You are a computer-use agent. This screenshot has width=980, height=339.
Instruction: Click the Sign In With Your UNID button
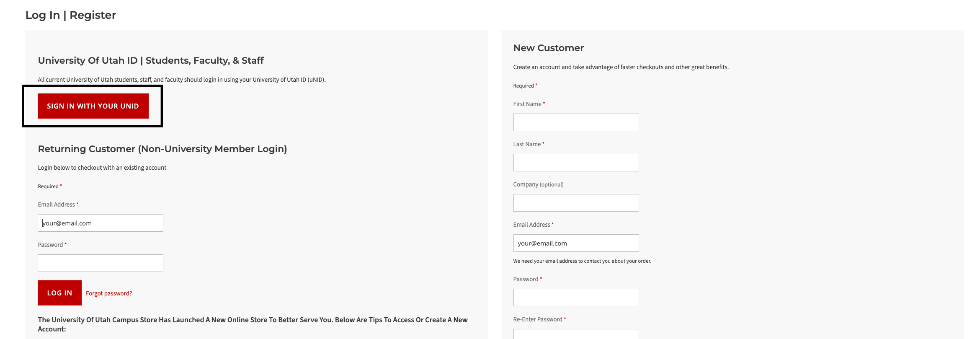(93, 106)
